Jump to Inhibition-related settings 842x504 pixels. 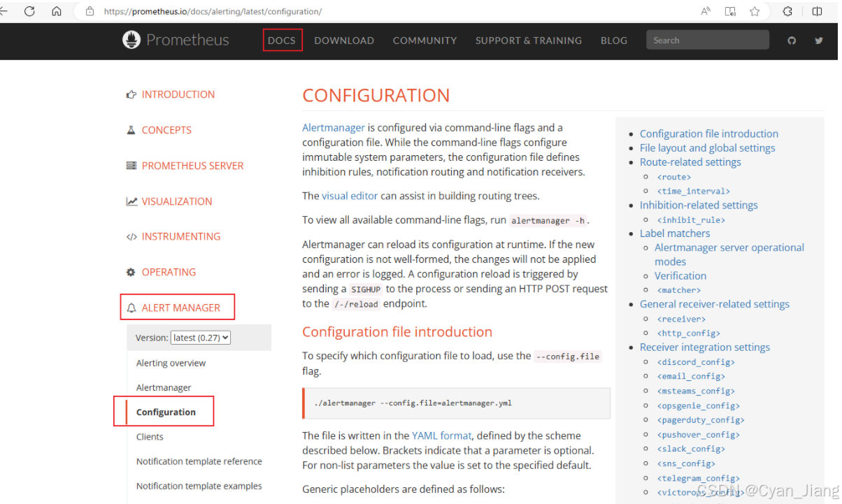699,205
